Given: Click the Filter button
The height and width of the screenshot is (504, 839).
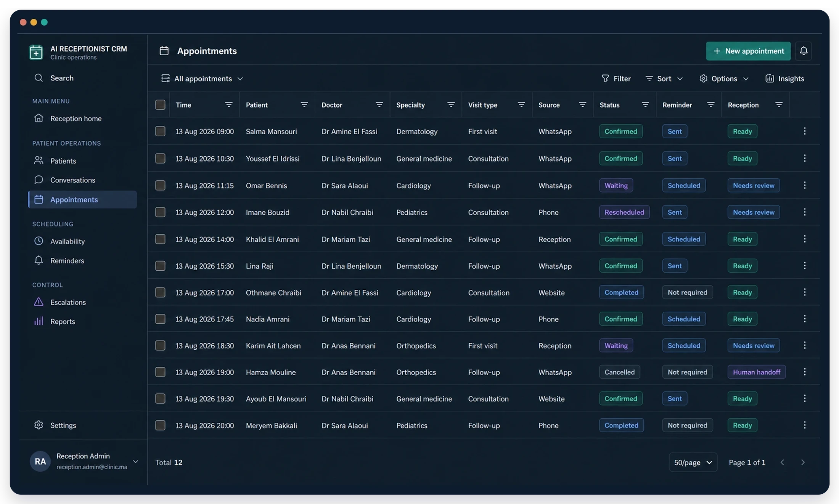Looking at the screenshot, I should (x=616, y=79).
